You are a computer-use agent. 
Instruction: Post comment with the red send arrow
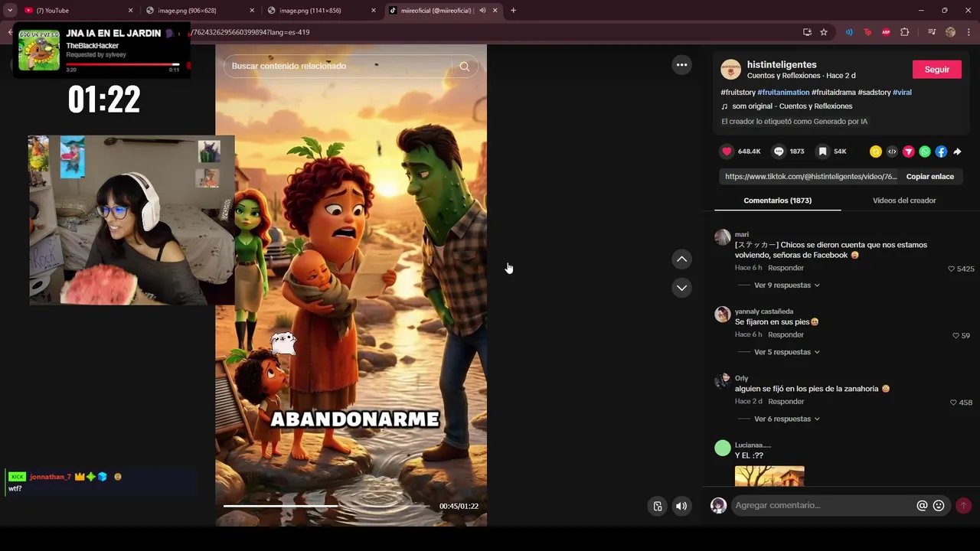coord(963,506)
